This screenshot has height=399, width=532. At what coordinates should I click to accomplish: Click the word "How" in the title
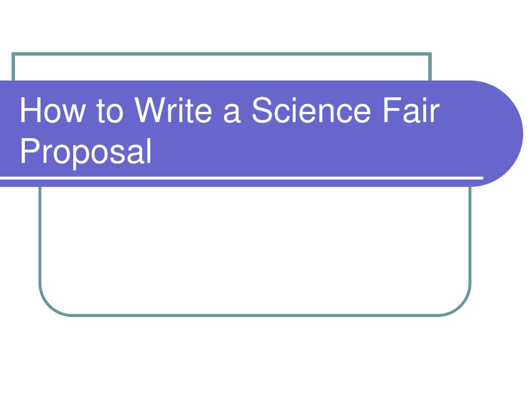click(52, 110)
